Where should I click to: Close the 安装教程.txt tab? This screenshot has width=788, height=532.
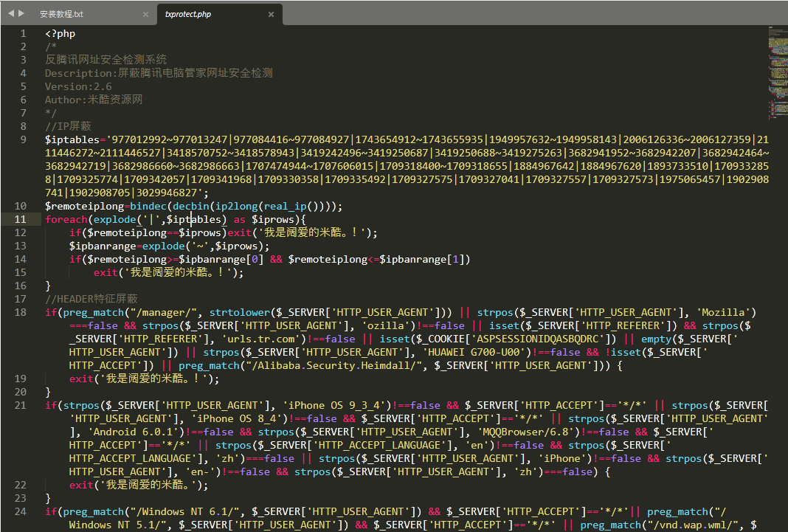146,15
